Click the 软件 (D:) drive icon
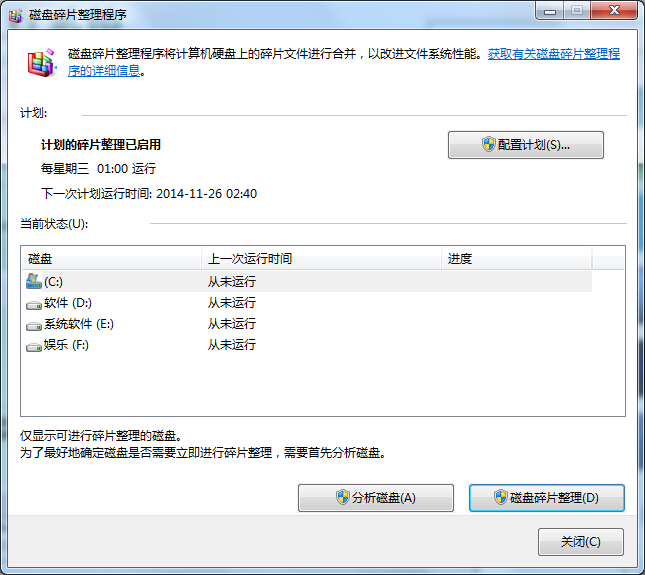The width and height of the screenshot is (645, 575). (x=34, y=304)
